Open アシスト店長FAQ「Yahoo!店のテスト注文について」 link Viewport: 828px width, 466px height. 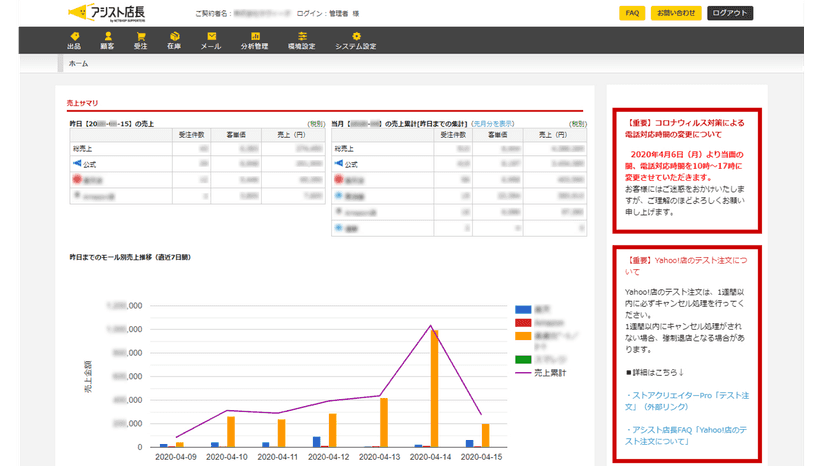pyautogui.click(x=686, y=436)
